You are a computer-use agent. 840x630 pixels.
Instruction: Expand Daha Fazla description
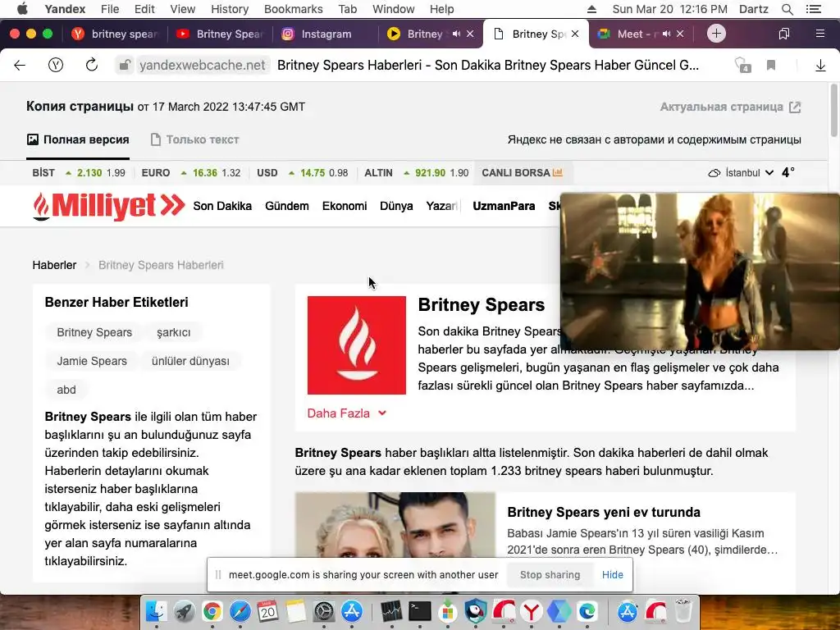347,413
